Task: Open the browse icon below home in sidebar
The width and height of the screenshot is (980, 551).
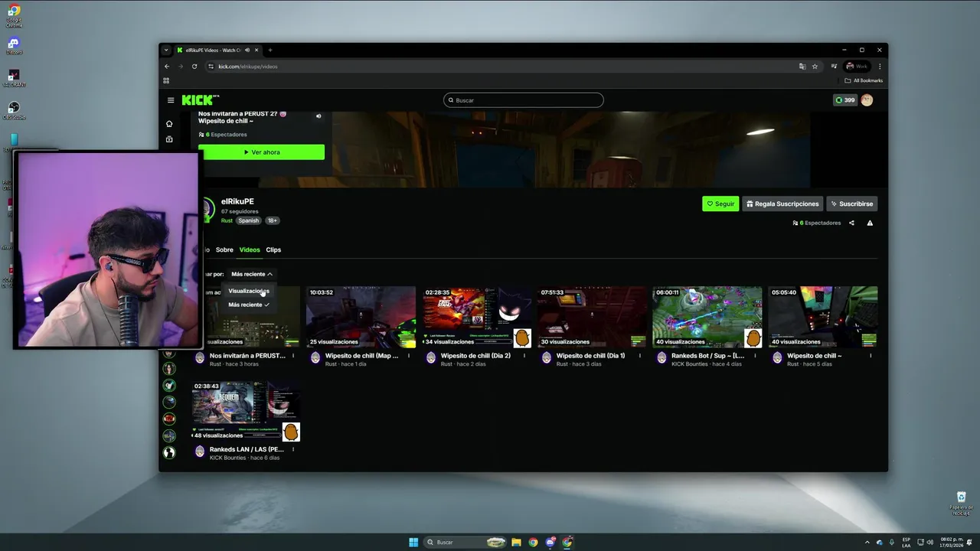Action: 169,139
